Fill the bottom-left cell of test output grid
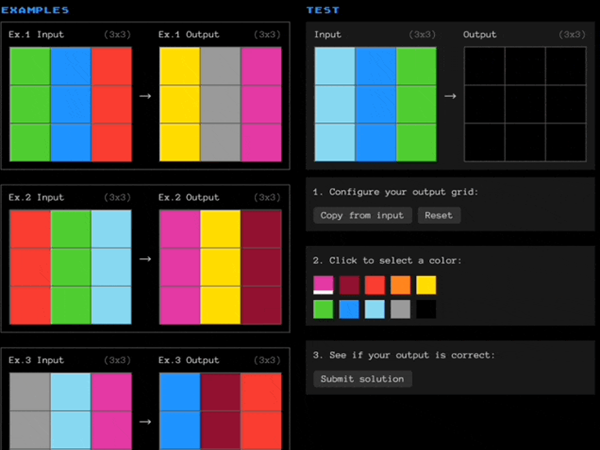 click(484, 143)
